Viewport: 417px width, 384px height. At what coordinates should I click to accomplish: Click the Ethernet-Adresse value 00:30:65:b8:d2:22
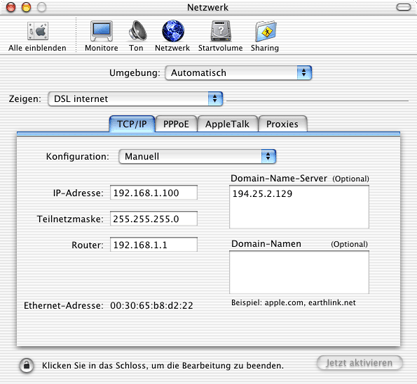[152, 306]
